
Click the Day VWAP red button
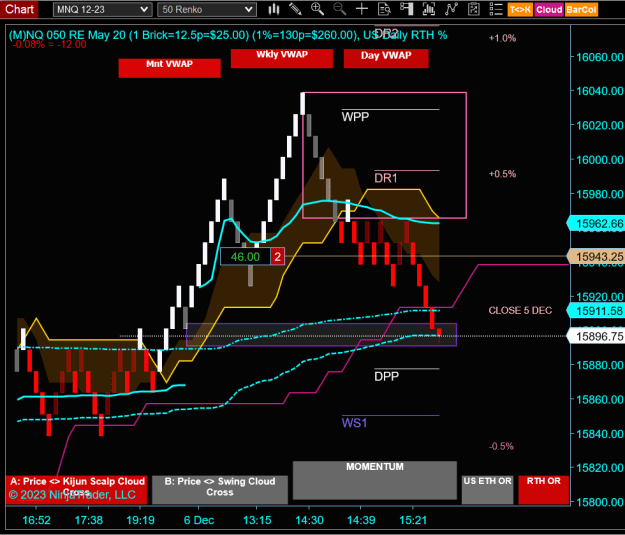(x=386, y=59)
